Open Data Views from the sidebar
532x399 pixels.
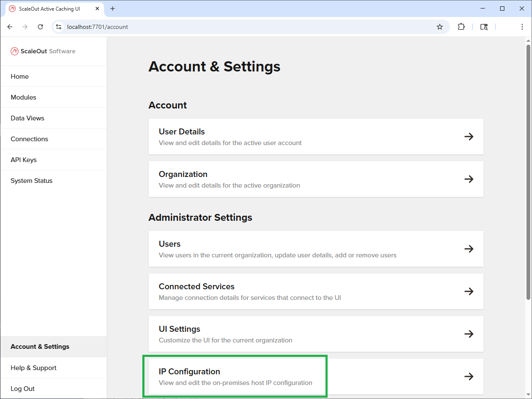pyautogui.click(x=27, y=118)
